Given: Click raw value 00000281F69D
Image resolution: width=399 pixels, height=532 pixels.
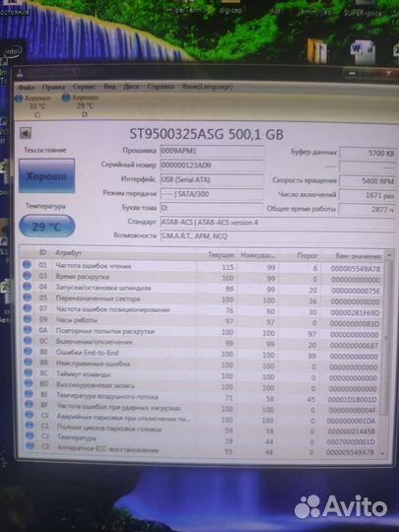Looking at the screenshot, I should pyautogui.click(x=355, y=312).
